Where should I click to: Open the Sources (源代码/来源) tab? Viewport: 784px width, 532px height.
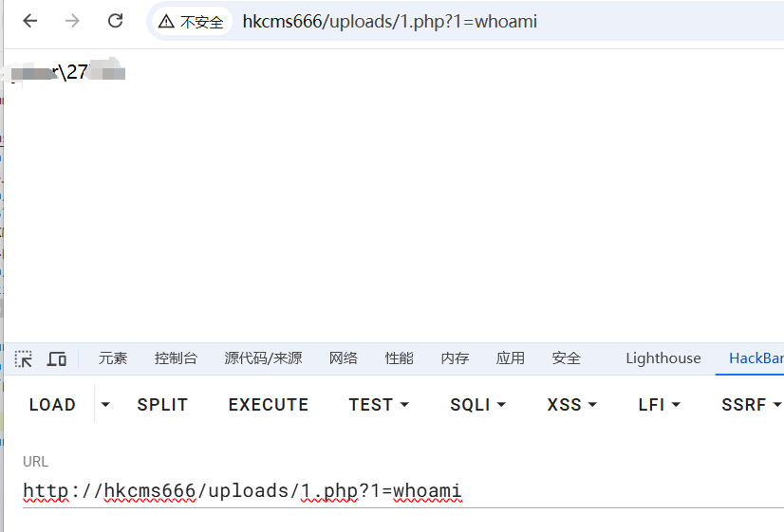pyautogui.click(x=263, y=358)
